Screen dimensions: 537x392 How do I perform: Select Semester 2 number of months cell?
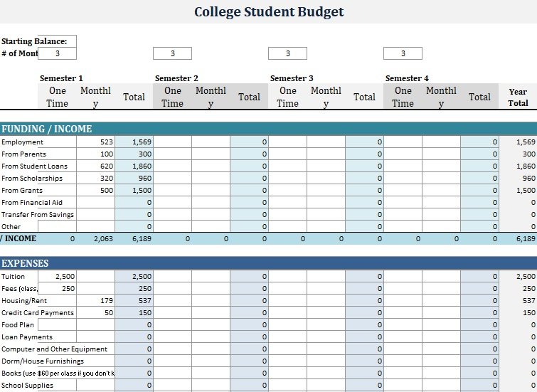pyautogui.click(x=172, y=53)
